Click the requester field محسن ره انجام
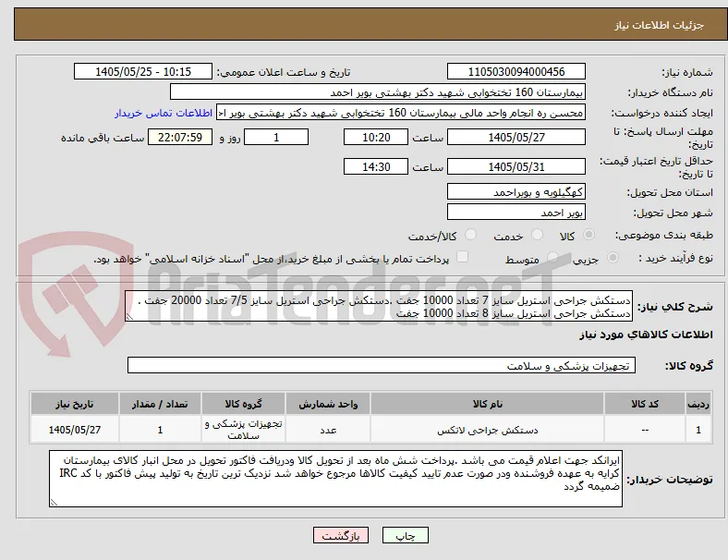The image size is (728, 560). 401,113
